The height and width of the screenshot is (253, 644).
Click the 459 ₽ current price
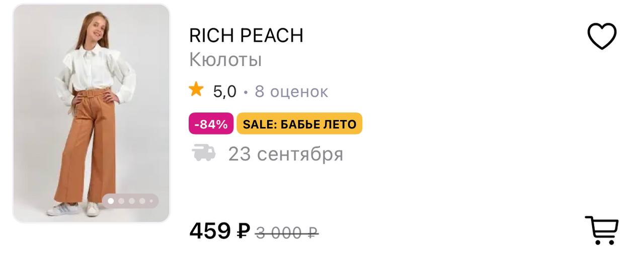click(x=219, y=231)
